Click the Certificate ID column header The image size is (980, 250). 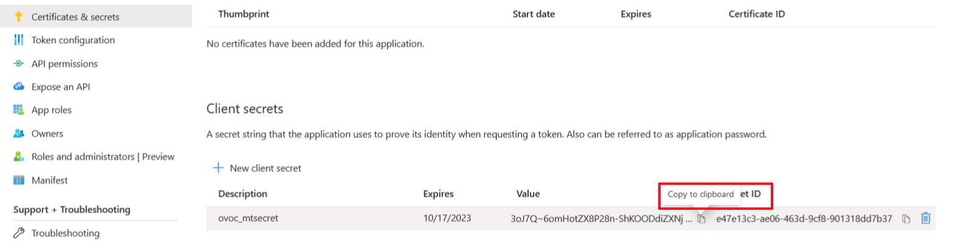pyautogui.click(x=756, y=14)
